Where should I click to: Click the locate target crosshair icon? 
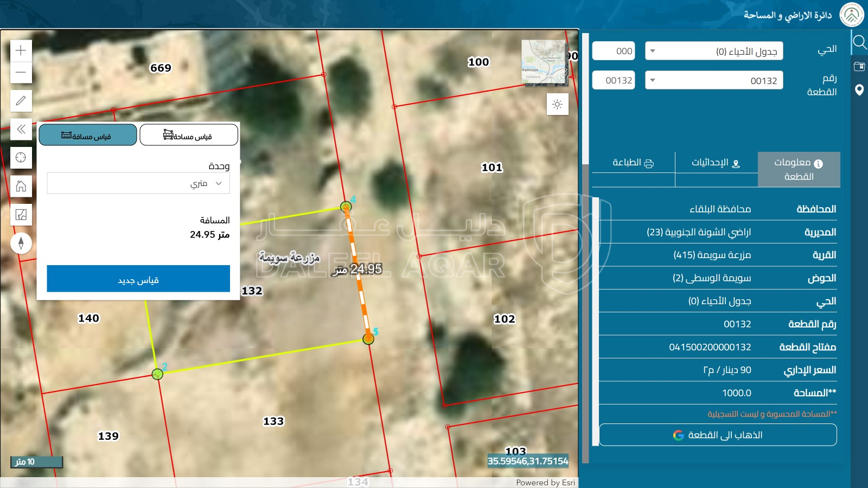click(21, 157)
